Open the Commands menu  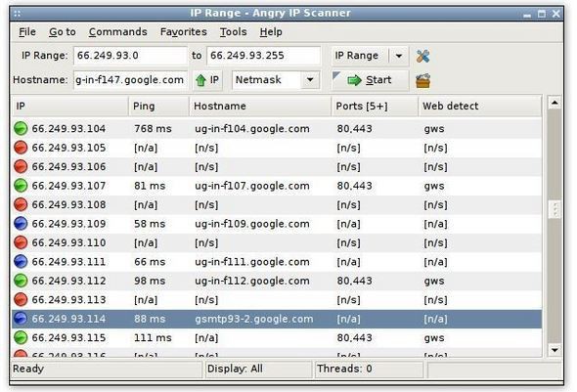click(x=117, y=32)
